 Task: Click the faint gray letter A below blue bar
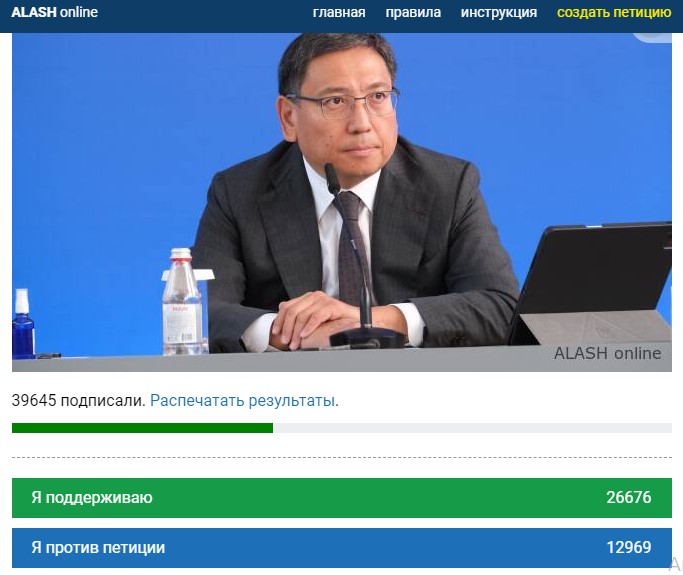(x=675, y=564)
